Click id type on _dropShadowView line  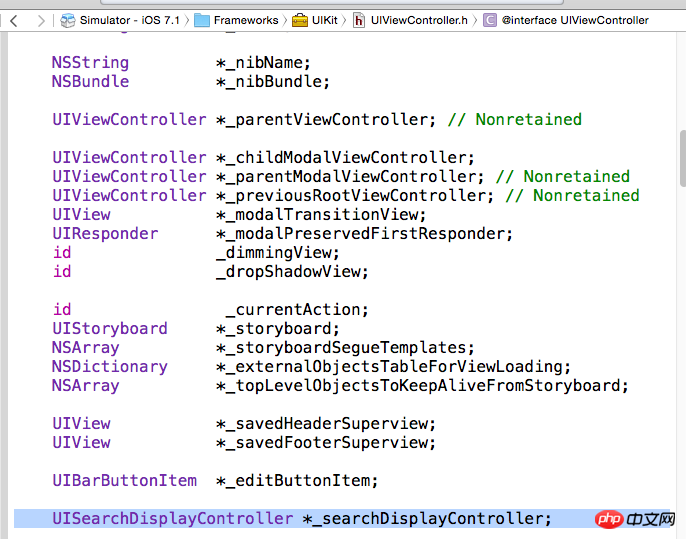click(x=62, y=272)
